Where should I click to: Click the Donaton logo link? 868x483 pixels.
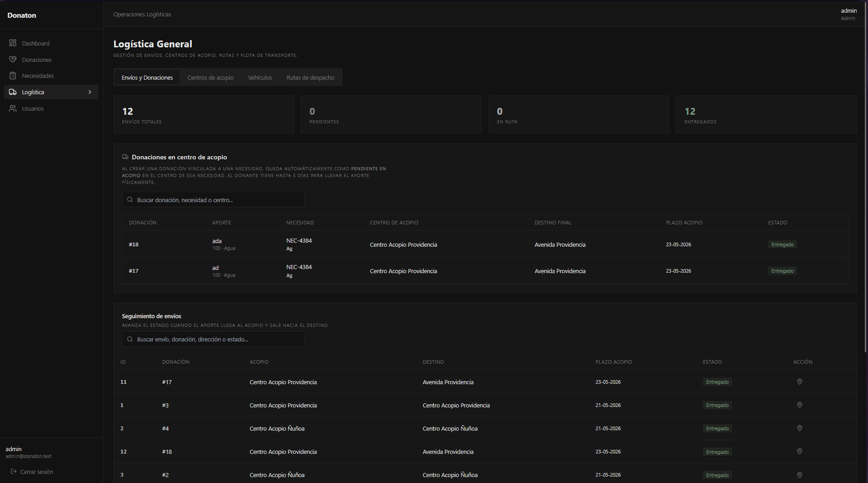click(22, 15)
